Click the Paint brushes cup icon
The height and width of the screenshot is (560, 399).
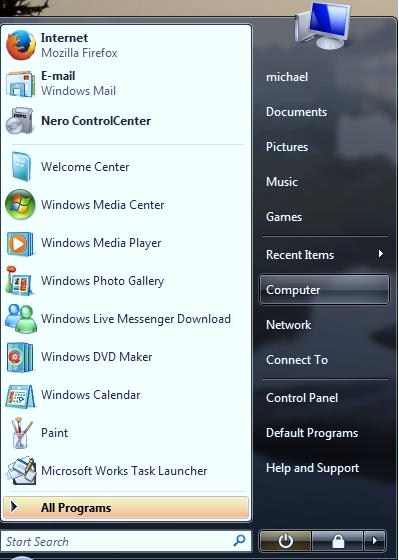coord(21,433)
